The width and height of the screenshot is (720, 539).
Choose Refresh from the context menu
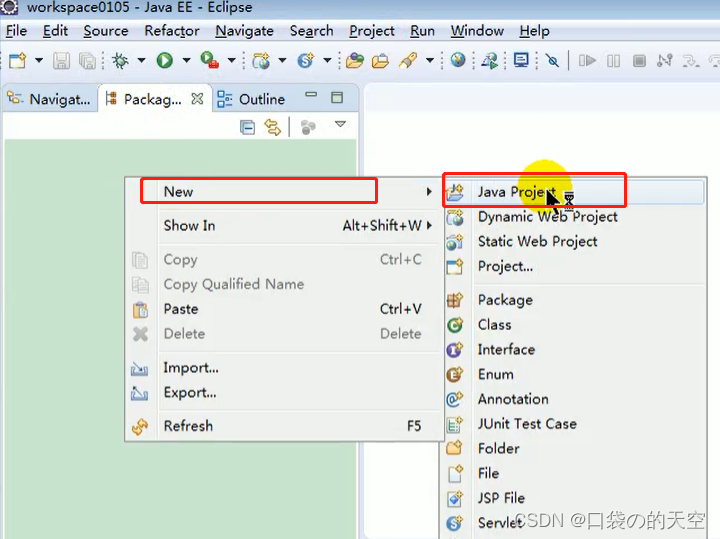(x=284, y=426)
